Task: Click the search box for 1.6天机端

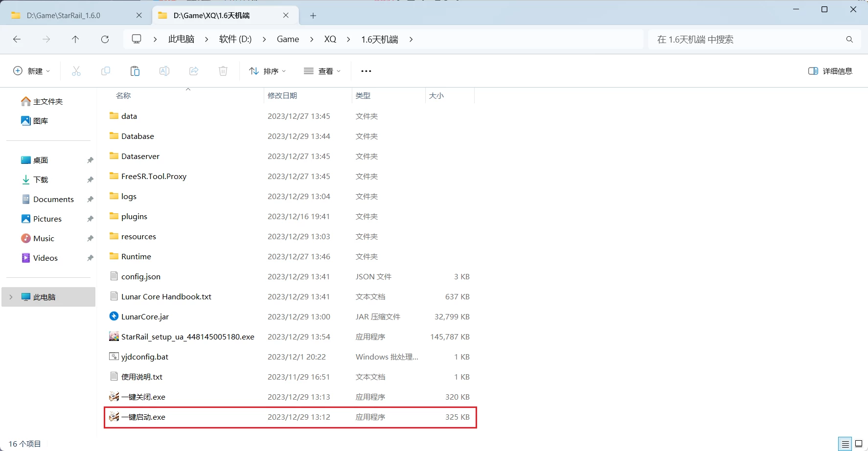Action: (744, 40)
